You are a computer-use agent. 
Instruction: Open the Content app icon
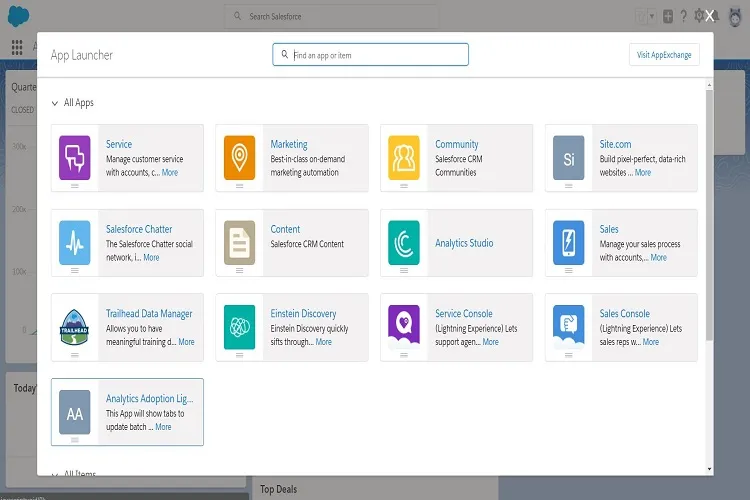239,243
